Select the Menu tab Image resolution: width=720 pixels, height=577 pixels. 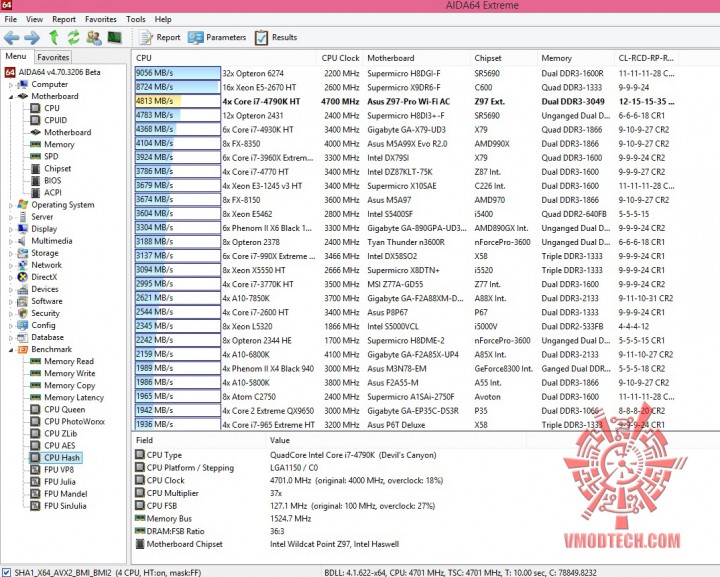click(x=16, y=56)
